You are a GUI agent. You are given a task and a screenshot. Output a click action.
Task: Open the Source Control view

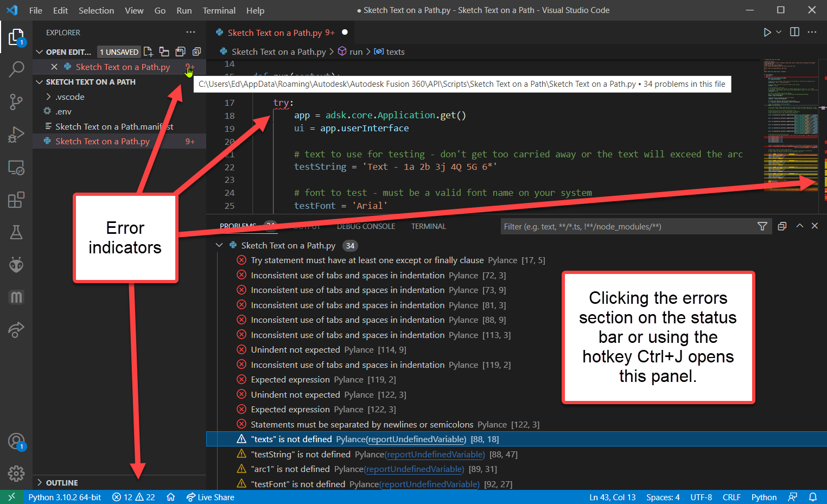[16, 101]
